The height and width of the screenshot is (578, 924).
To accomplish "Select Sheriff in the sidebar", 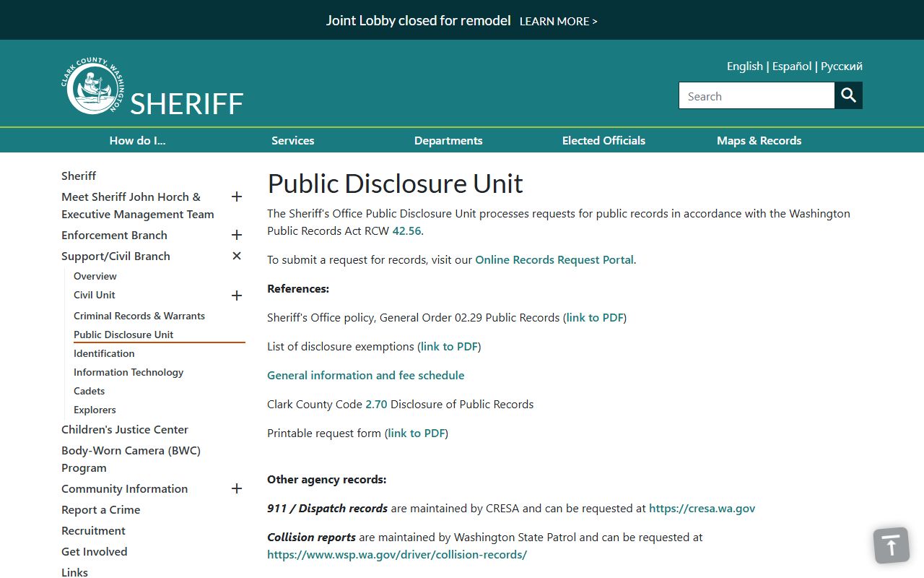I will pyautogui.click(x=79, y=176).
